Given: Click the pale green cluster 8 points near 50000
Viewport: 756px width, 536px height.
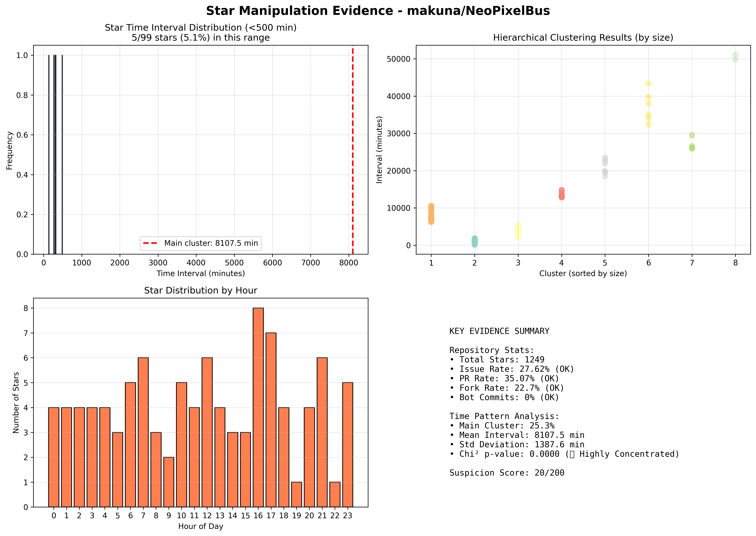Looking at the screenshot, I should pos(735,57).
